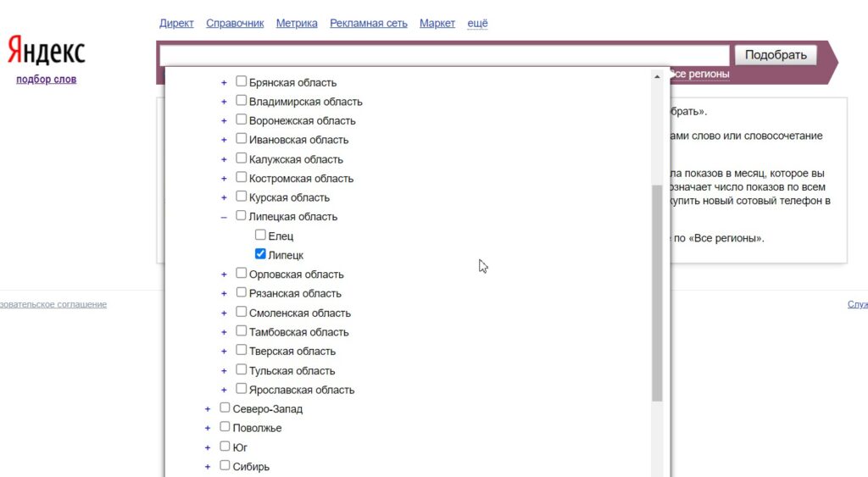868x477 pixels.
Task: Expand the Смоленская область node
Action: pos(224,313)
